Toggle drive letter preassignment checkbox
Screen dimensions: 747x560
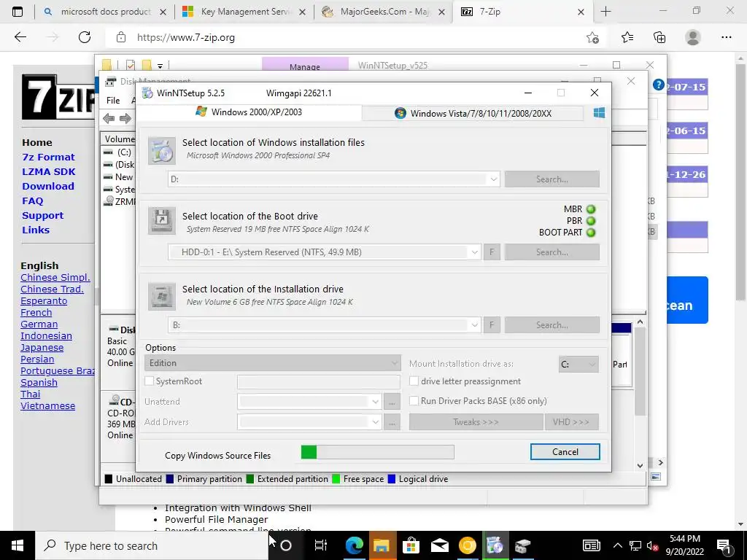(x=414, y=381)
